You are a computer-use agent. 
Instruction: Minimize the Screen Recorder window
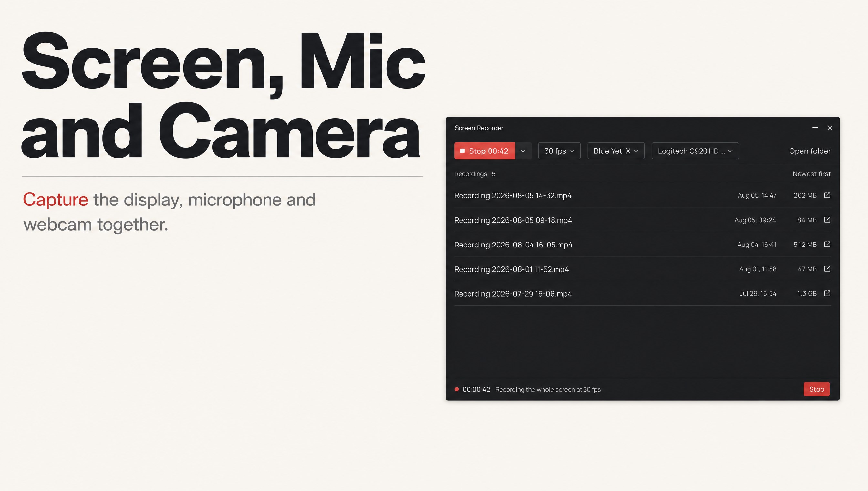[x=815, y=128]
